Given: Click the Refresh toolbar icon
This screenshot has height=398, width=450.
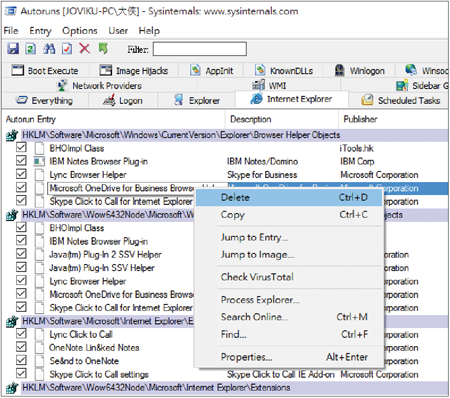Looking at the screenshot, I should click(31, 49).
